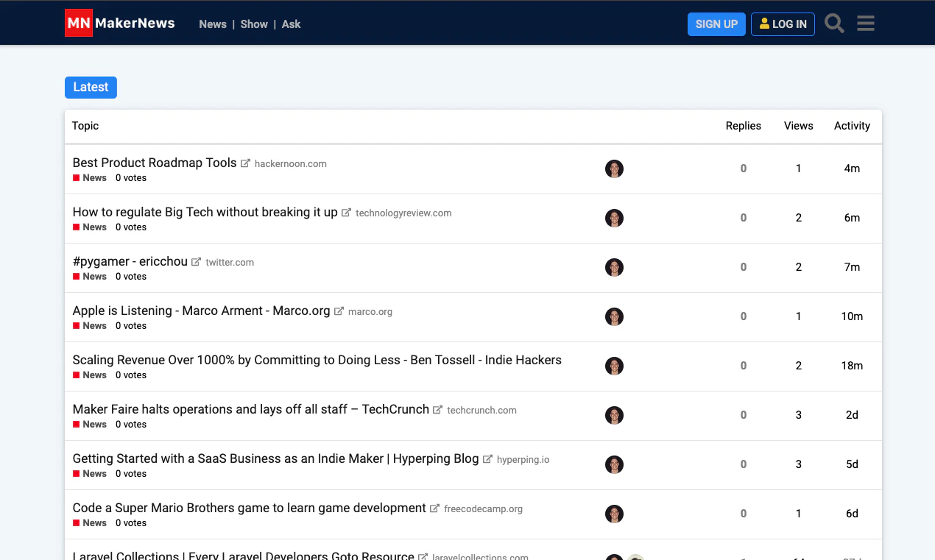Click 2d activity on Maker Faire row

tap(852, 415)
